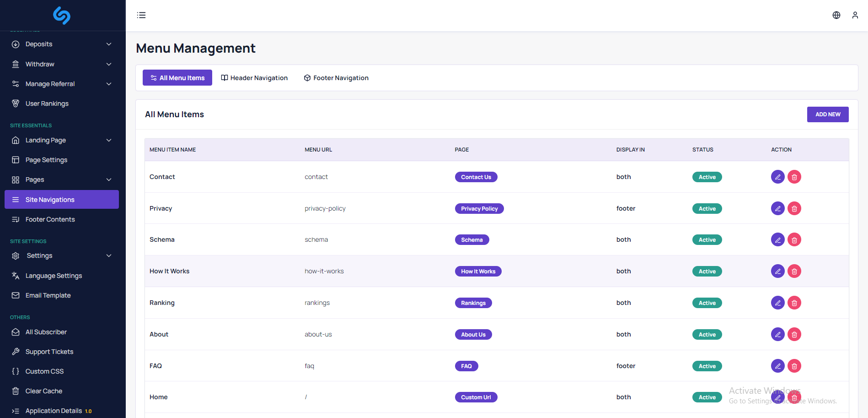The width and height of the screenshot is (868, 418).
Task: Delete the How It Works menu item
Action: tap(794, 271)
